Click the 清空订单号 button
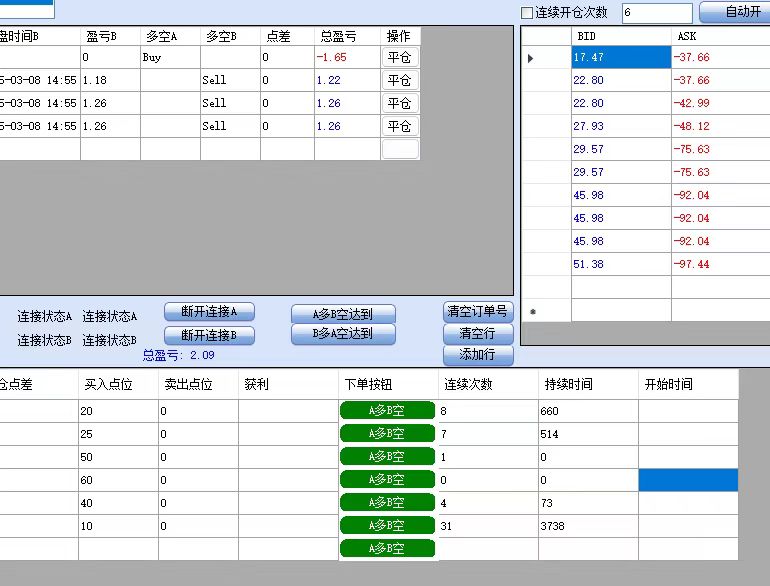770x586 pixels. pos(478,312)
